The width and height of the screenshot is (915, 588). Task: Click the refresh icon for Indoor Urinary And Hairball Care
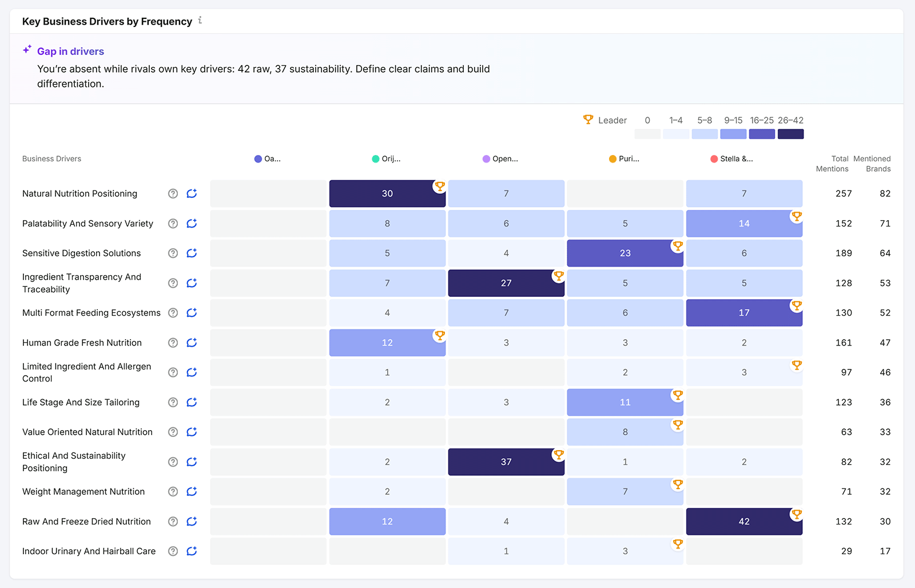tap(192, 551)
